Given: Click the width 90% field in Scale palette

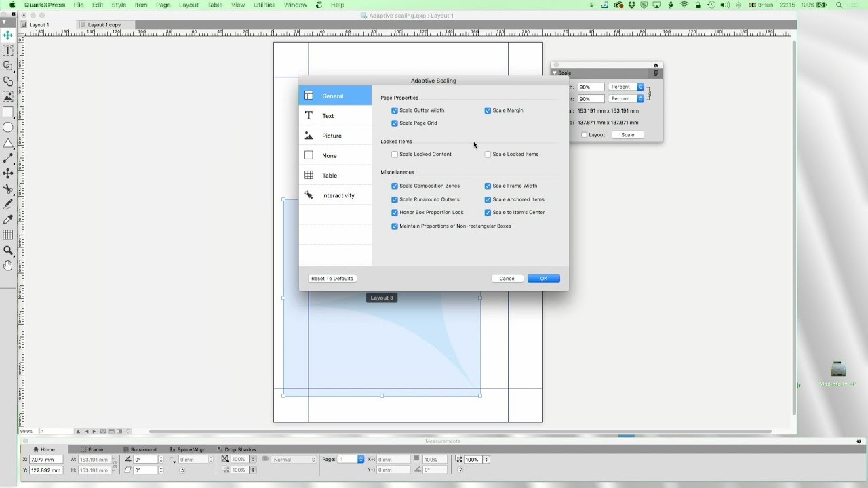Looking at the screenshot, I should (x=591, y=87).
